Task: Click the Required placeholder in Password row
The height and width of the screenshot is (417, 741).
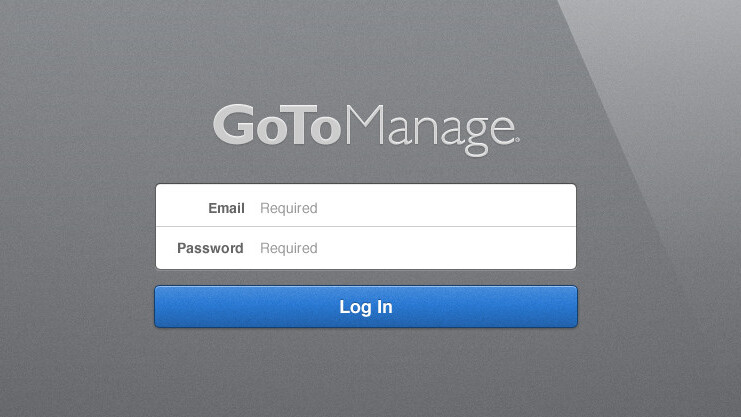Action: (289, 248)
